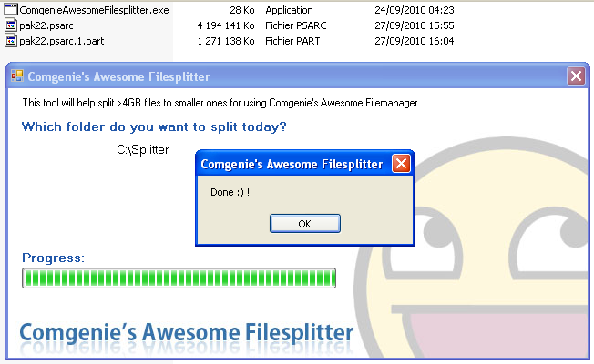Click the pak22.psarc file name

pos(46,25)
